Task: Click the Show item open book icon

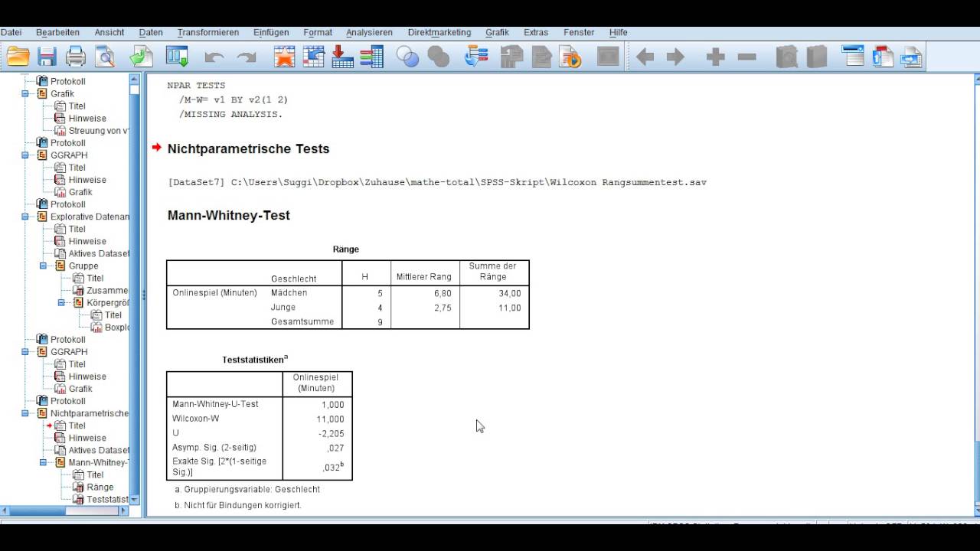Action: click(787, 57)
